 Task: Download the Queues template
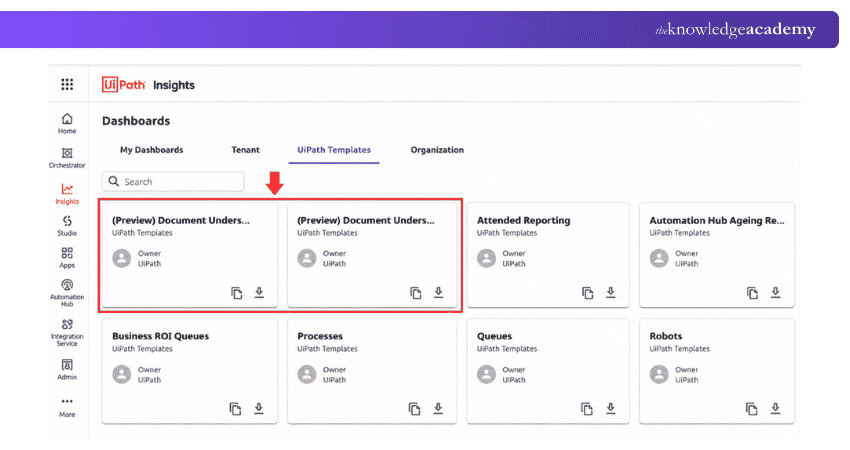point(611,408)
